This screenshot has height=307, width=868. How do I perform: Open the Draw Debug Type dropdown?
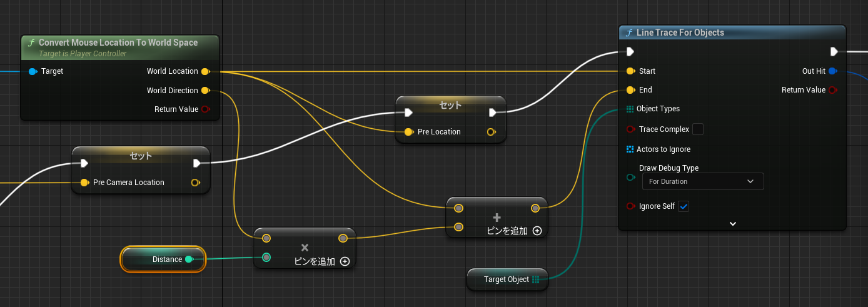703,181
